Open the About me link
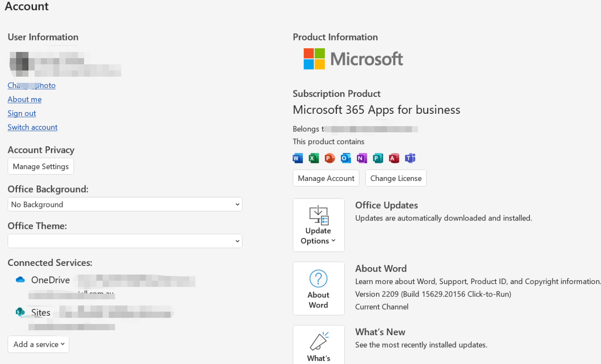The image size is (601, 364). [x=25, y=99]
